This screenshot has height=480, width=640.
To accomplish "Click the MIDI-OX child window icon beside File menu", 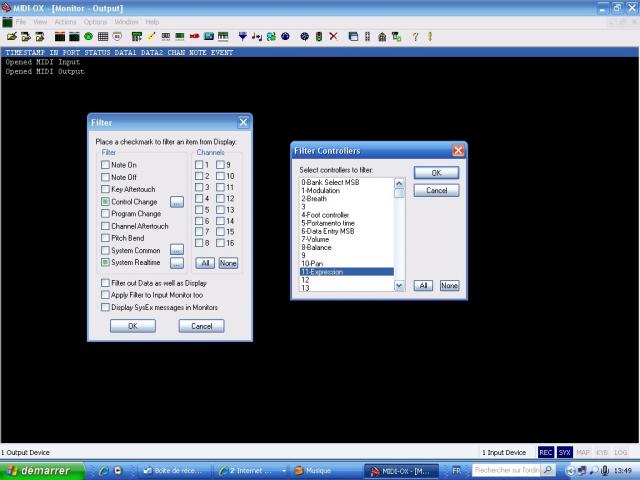I will click(x=7, y=22).
